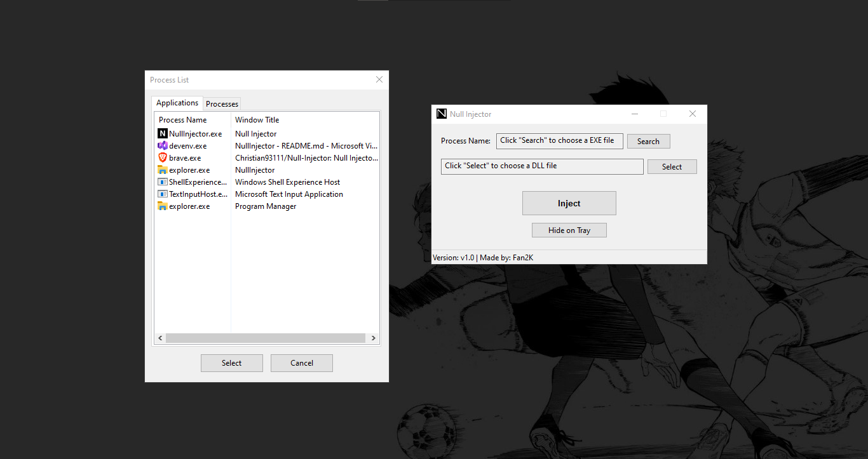Cancel the Process List dialog
The width and height of the screenshot is (868, 459).
pos(302,363)
